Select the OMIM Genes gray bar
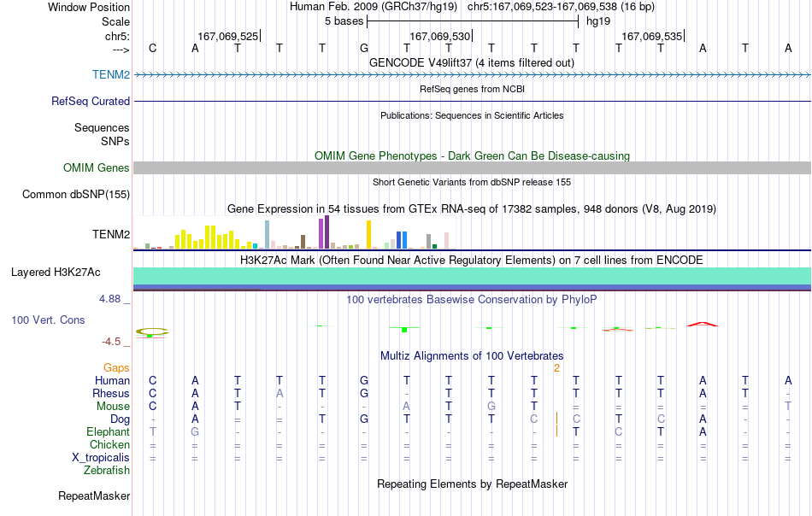This screenshot has height=516, width=812. (473, 167)
